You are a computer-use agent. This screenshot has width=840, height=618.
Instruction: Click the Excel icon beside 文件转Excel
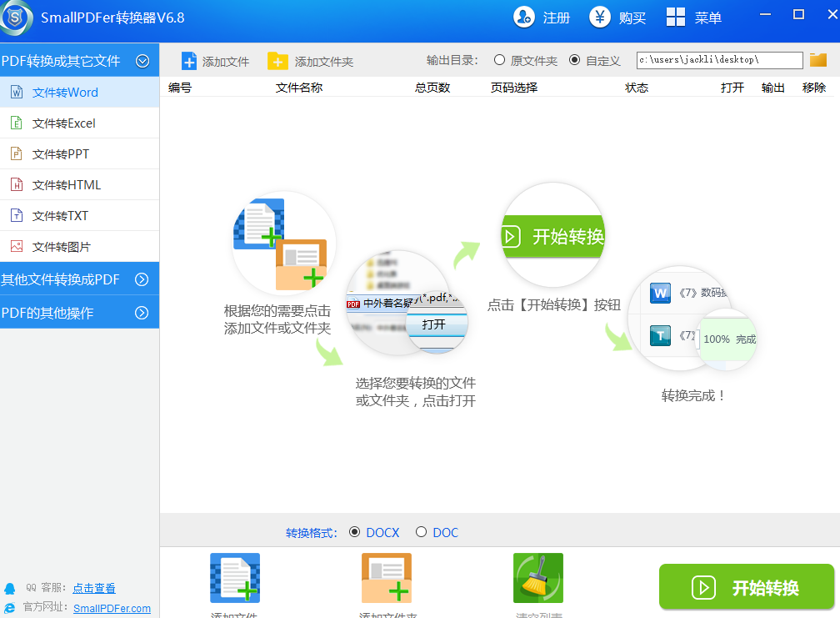click(x=17, y=123)
